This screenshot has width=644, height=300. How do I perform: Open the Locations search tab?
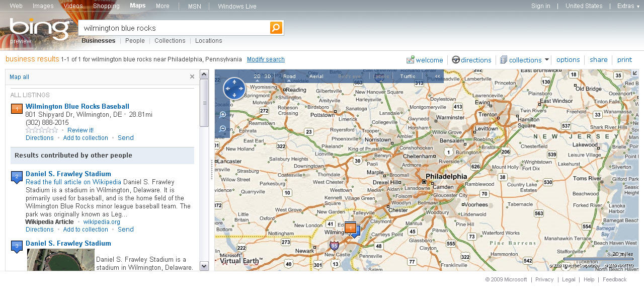pos(209,41)
